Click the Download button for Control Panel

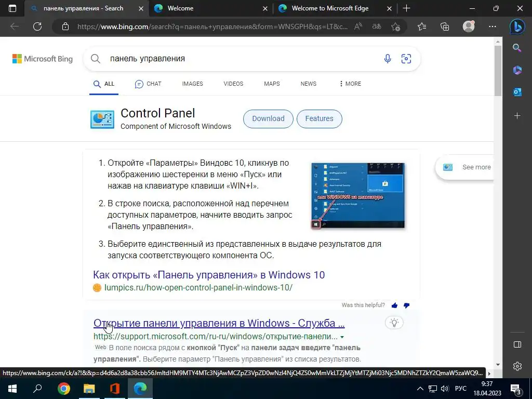pos(268,119)
